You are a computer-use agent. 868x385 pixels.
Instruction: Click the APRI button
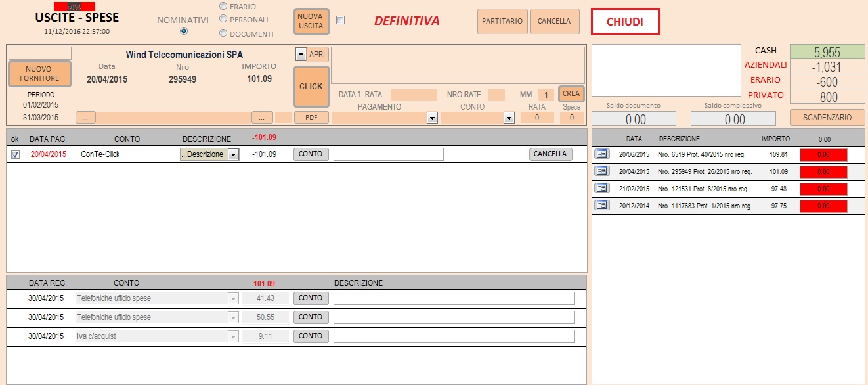(x=317, y=55)
